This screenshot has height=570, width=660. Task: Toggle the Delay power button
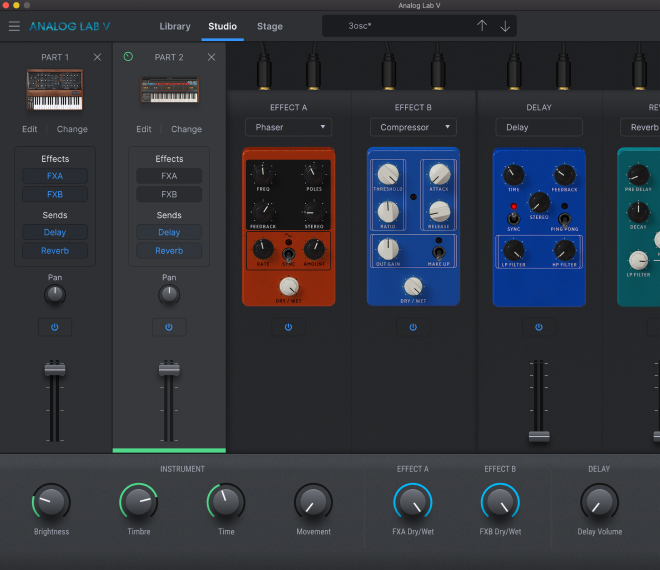point(539,327)
